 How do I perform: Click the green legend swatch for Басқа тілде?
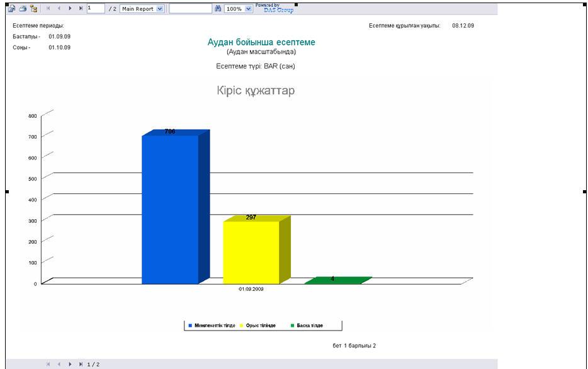(x=293, y=326)
